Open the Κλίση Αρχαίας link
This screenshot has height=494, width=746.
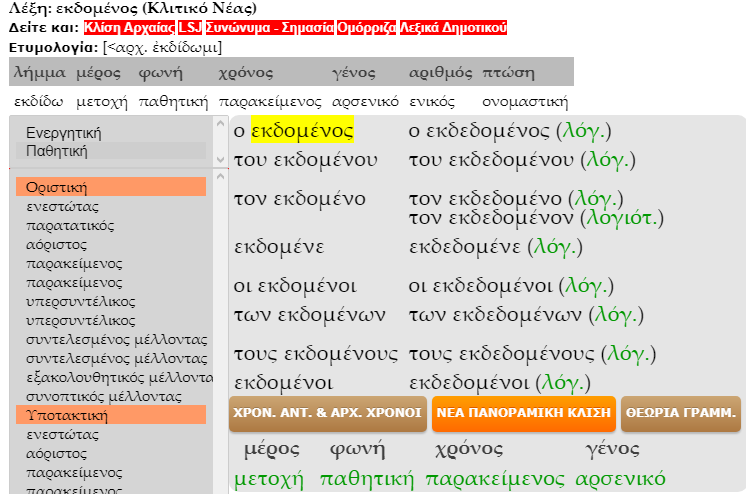[x=129, y=28]
